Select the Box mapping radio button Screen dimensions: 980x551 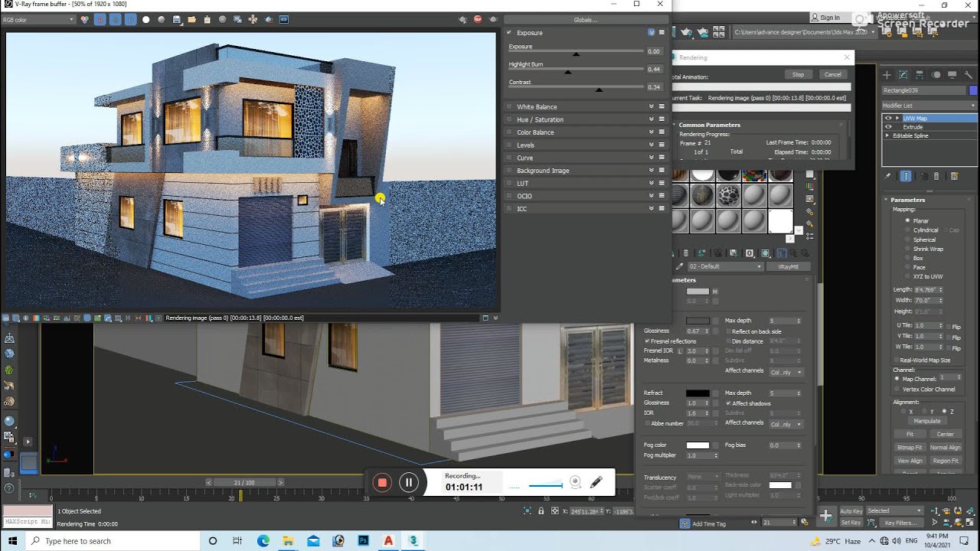[x=908, y=258]
